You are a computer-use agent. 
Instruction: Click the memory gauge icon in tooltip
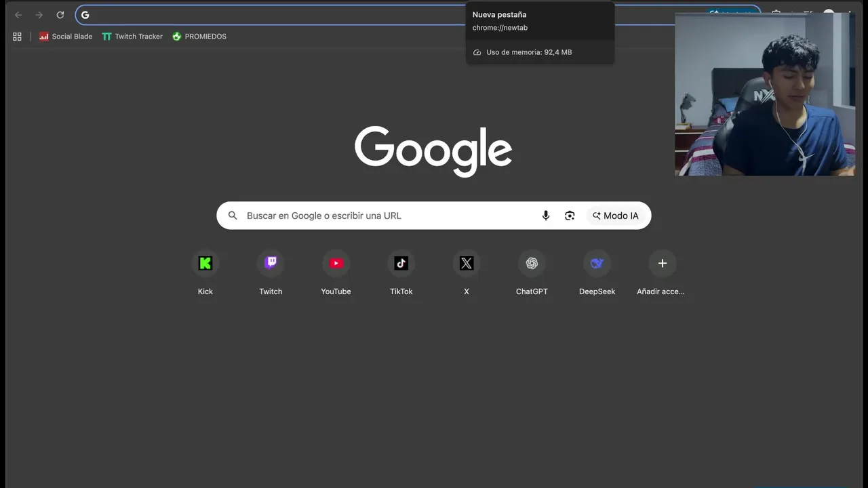pos(477,52)
